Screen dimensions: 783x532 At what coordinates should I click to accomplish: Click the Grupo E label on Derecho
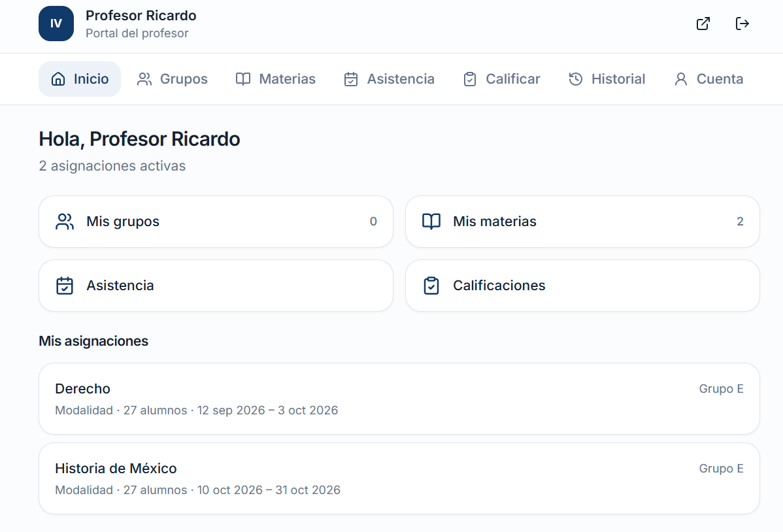coord(721,389)
